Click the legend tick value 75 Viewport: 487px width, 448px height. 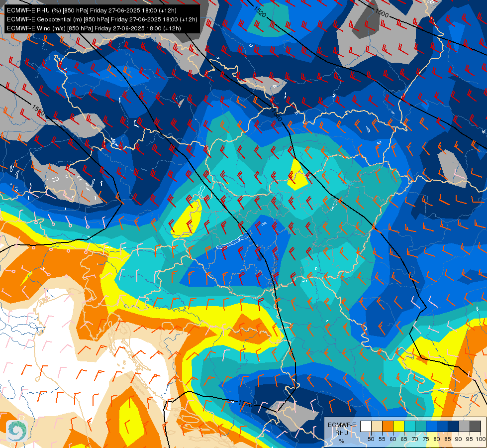(426, 439)
